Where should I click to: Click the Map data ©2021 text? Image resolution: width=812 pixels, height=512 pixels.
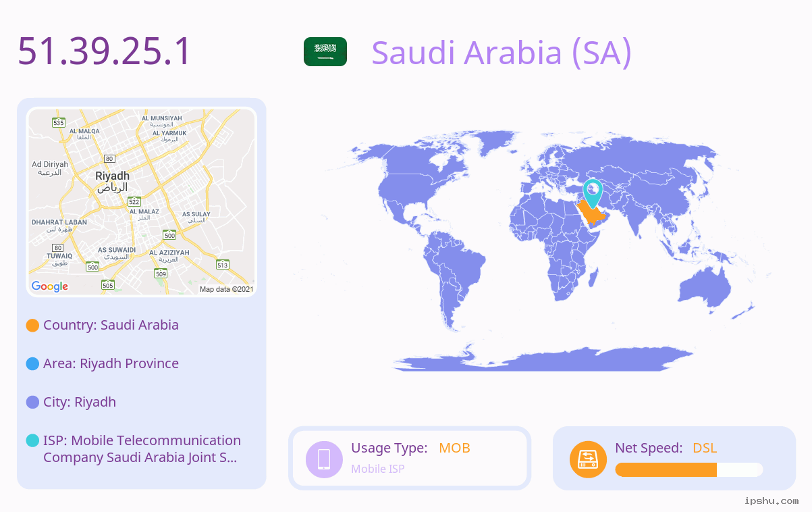[x=226, y=289]
